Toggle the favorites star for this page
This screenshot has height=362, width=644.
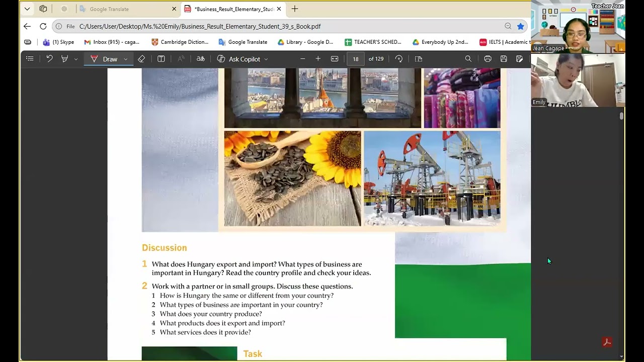tap(521, 26)
